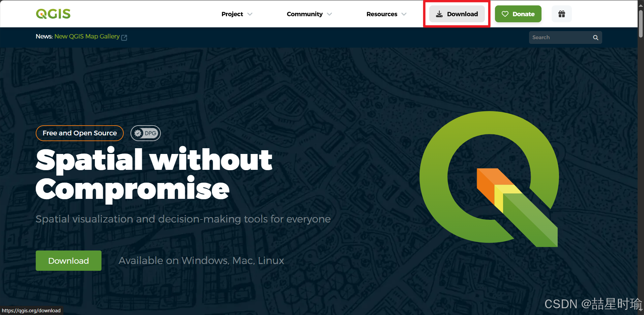Click the Available on Windows, Mac, Linux text
Image resolution: width=644 pixels, height=315 pixels.
[201, 261]
